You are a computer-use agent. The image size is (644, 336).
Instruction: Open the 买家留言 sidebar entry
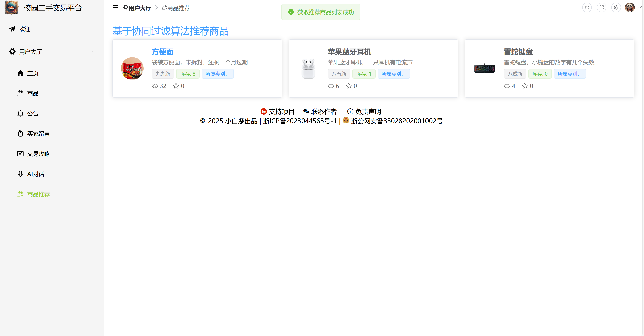click(x=38, y=134)
